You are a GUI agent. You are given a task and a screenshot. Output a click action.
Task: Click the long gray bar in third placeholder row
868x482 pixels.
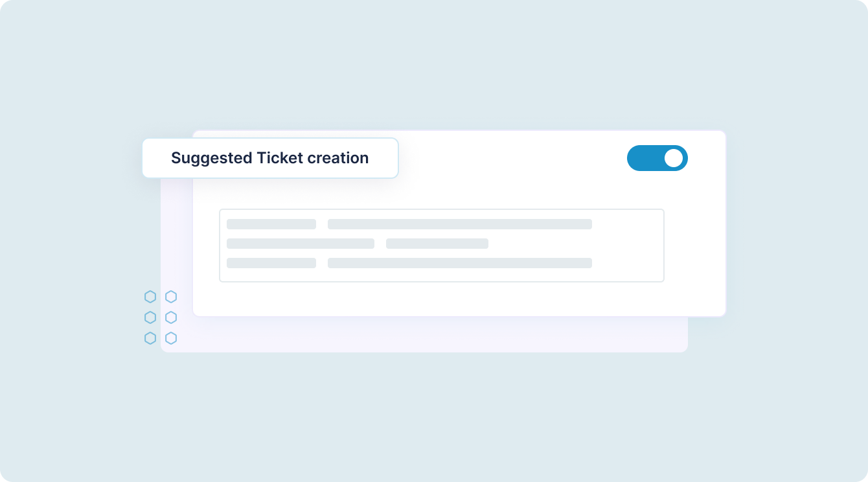[x=460, y=263]
